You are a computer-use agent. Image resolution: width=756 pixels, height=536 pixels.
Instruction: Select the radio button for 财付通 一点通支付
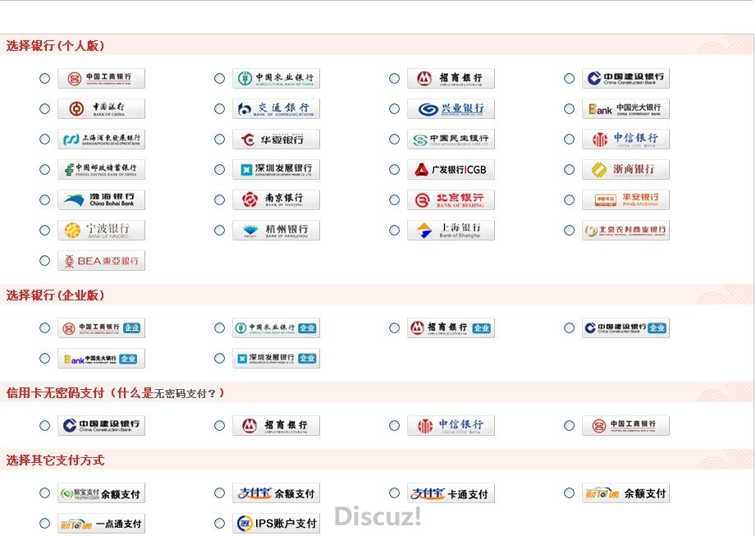[44, 523]
